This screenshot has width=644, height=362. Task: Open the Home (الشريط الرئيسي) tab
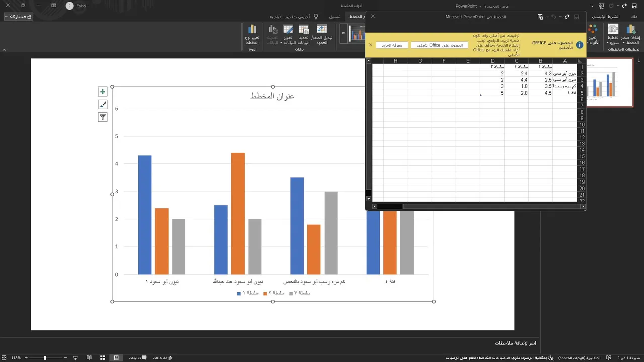coord(605,17)
